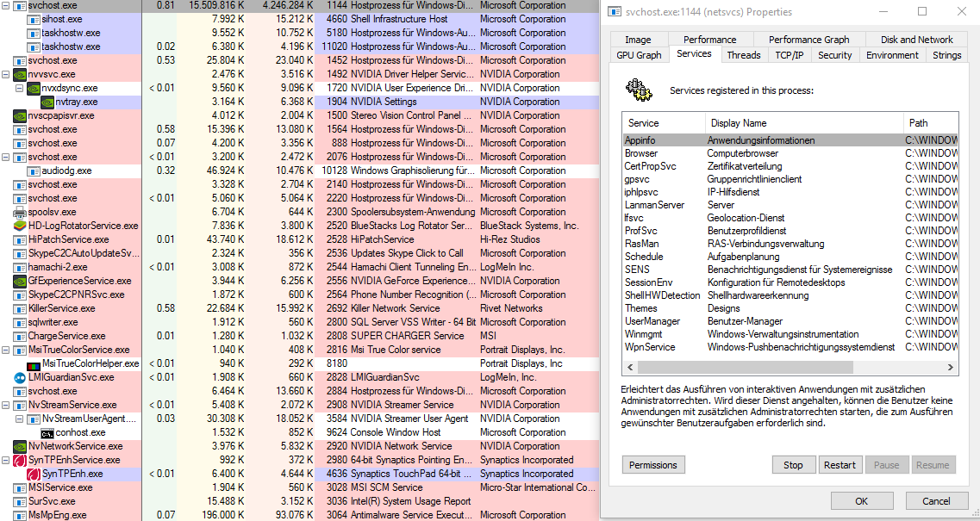Viewport: 980px width, 521px height.
Task: Click the spoolsv.exe printer icon
Action: click(x=19, y=212)
